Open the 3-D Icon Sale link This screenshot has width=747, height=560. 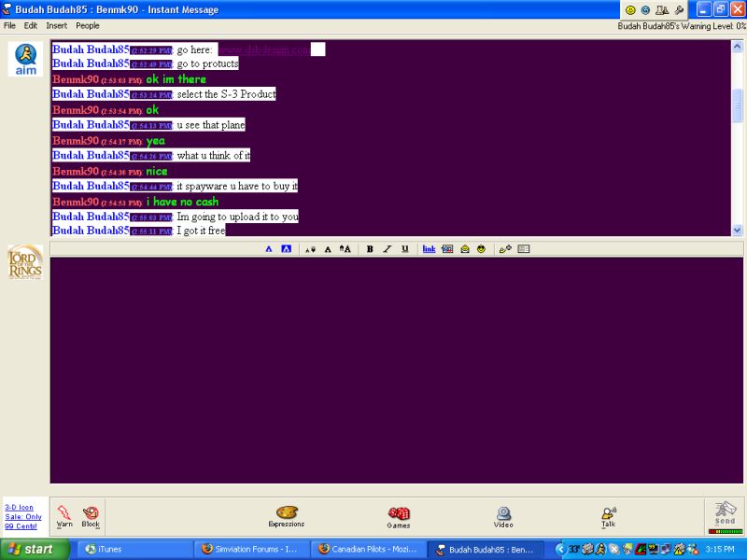(x=21, y=516)
